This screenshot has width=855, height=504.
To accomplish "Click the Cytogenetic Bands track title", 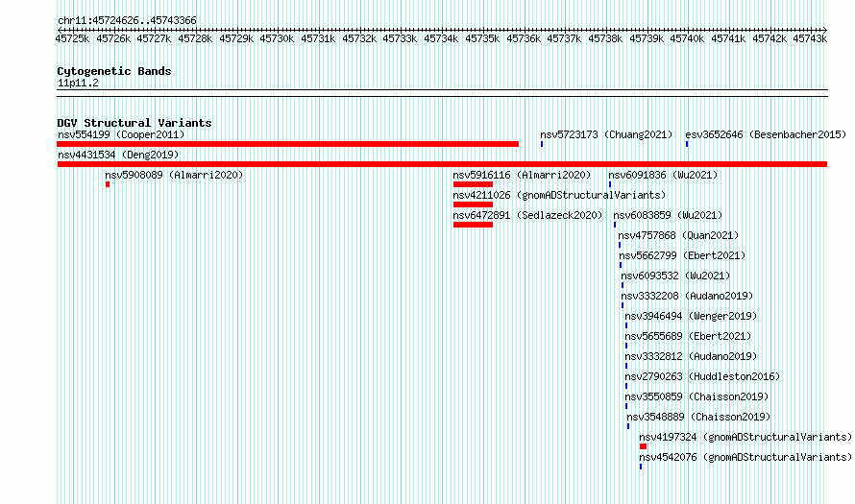I will (114, 71).
